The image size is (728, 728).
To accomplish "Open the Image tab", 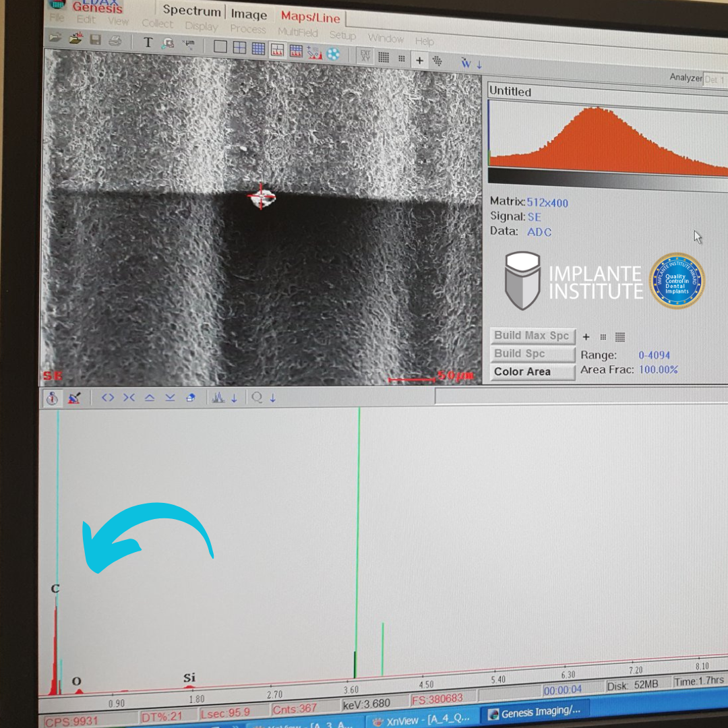I will click(x=249, y=14).
